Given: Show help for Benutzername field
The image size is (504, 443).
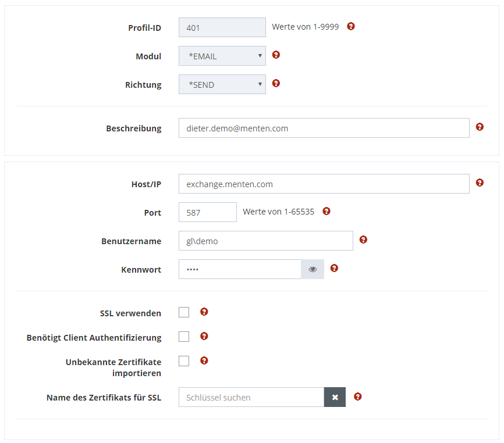Looking at the screenshot, I should tap(363, 240).
